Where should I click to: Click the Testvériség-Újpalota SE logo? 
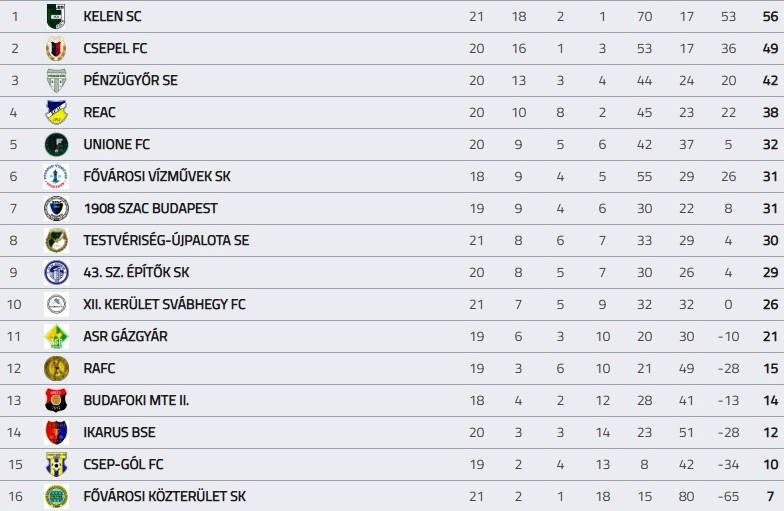pos(56,240)
